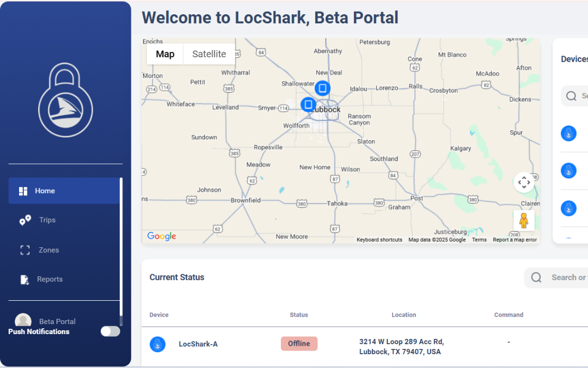Image resolution: width=588 pixels, height=368 pixels.
Task: Click the LocShark padlock logo
Action: pos(66,100)
